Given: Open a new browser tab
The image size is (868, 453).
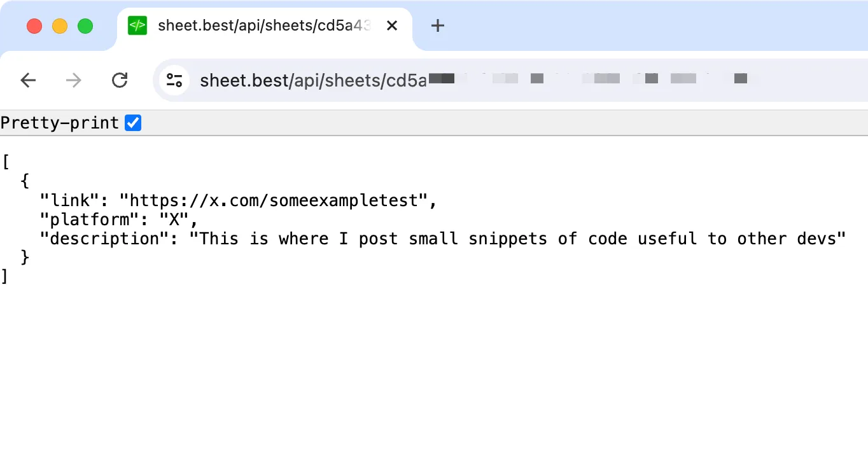Looking at the screenshot, I should tap(437, 25).
